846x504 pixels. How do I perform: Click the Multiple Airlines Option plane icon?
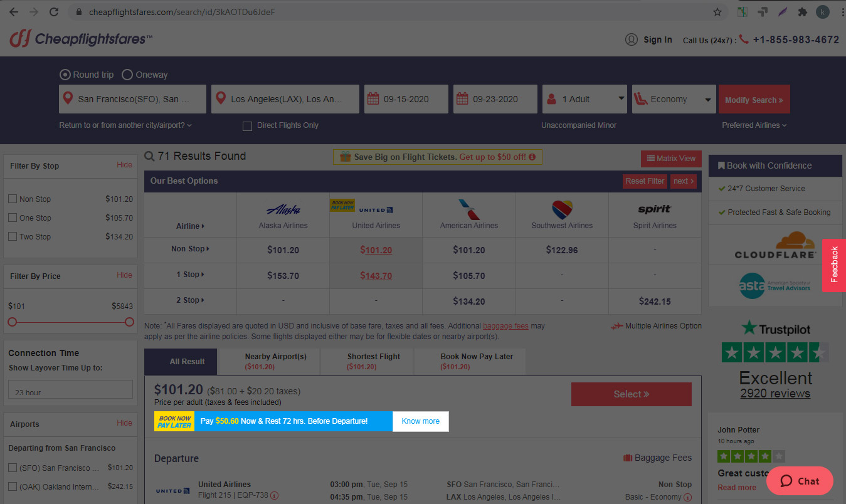(616, 326)
